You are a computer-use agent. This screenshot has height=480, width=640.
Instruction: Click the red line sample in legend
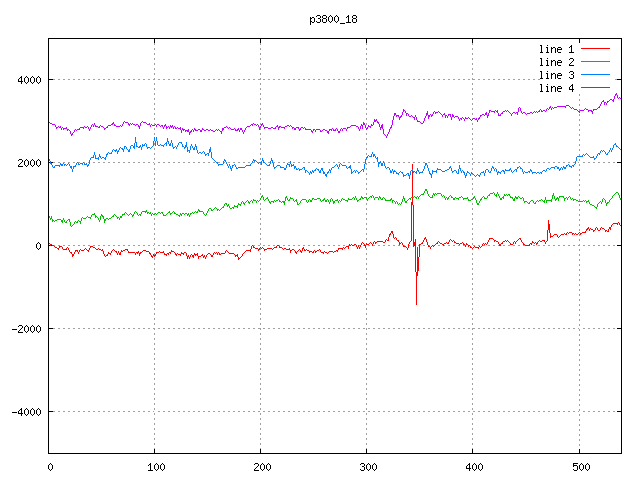click(596, 49)
